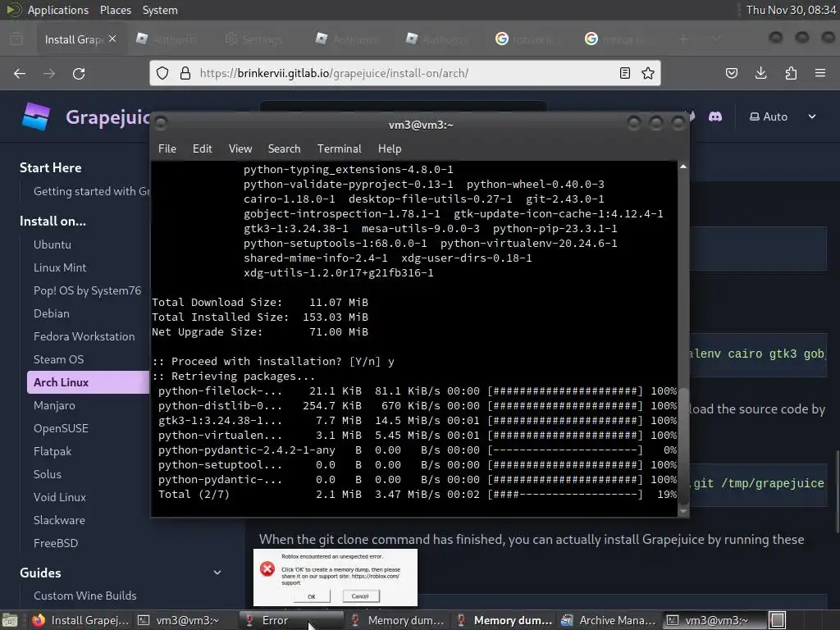Expand the list all tabs chevron

[x=716, y=39]
